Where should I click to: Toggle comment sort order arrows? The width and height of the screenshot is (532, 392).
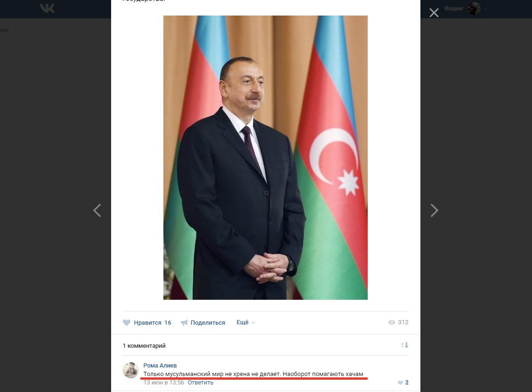[404, 345]
